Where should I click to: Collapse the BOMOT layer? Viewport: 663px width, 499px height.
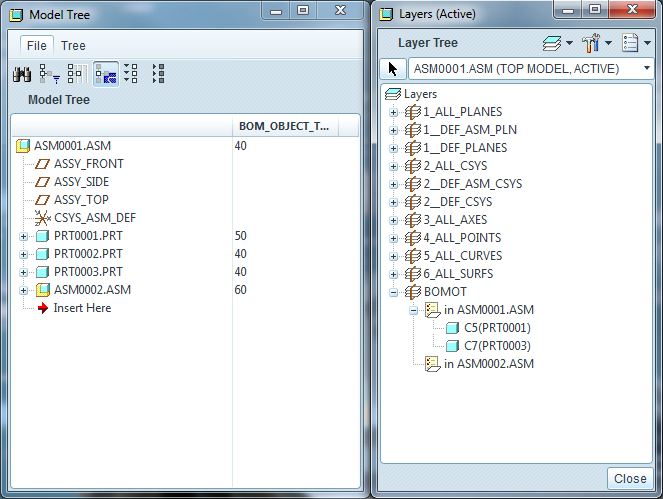click(394, 292)
